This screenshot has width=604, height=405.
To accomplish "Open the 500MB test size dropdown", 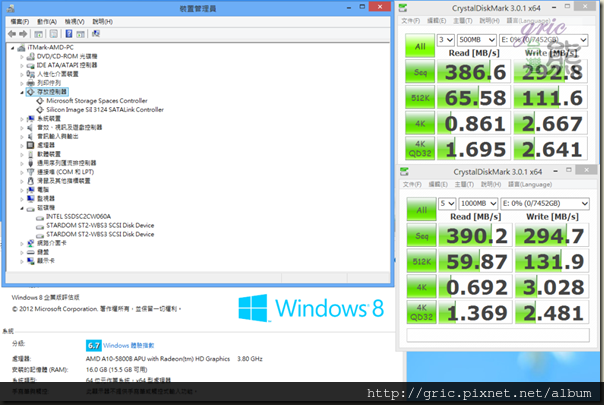I will point(477,40).
